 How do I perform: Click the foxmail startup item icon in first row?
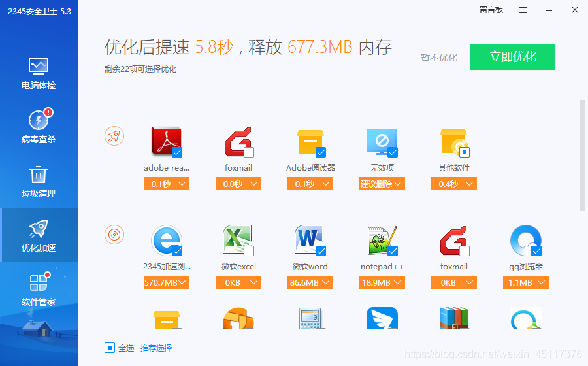point(238,141)
